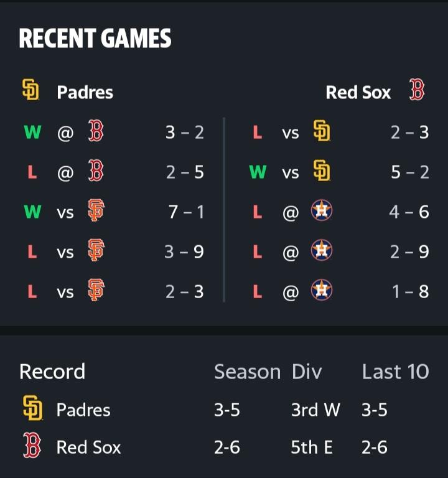448x478 pixels.
Task: Tap the Padres logo beside Red Sox 5 – 2 win
Action: pos(321,172)
